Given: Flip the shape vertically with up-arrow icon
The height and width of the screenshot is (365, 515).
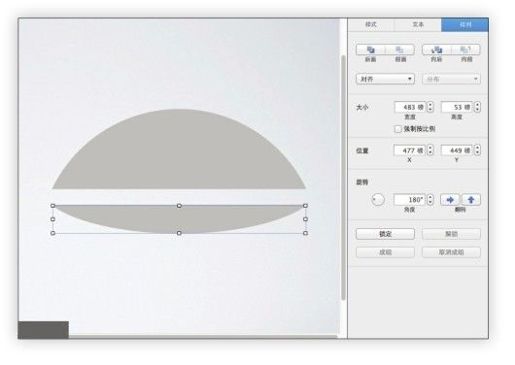Looking at the screenshot, I should (x=471, y=200).
